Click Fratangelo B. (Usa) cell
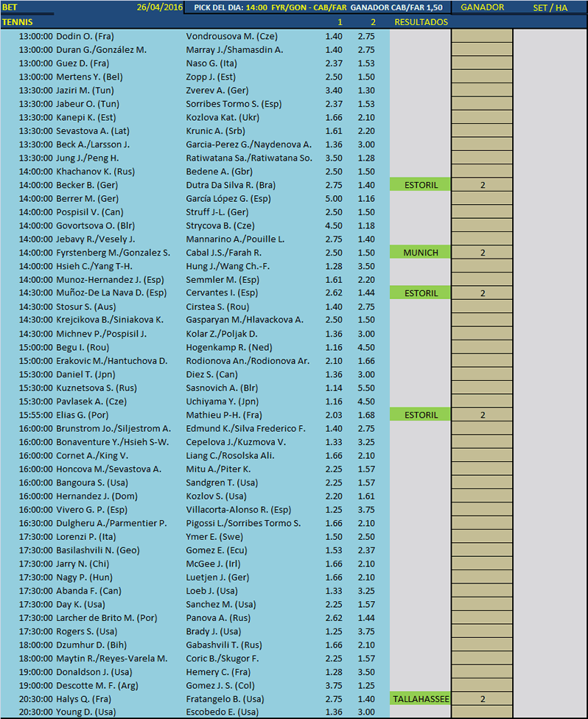This screenshot has width=588, height=719. point(225,699)
